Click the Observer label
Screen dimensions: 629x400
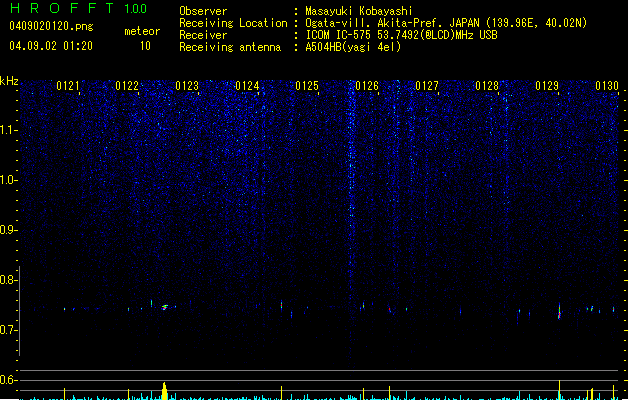(x=203, y=11)
